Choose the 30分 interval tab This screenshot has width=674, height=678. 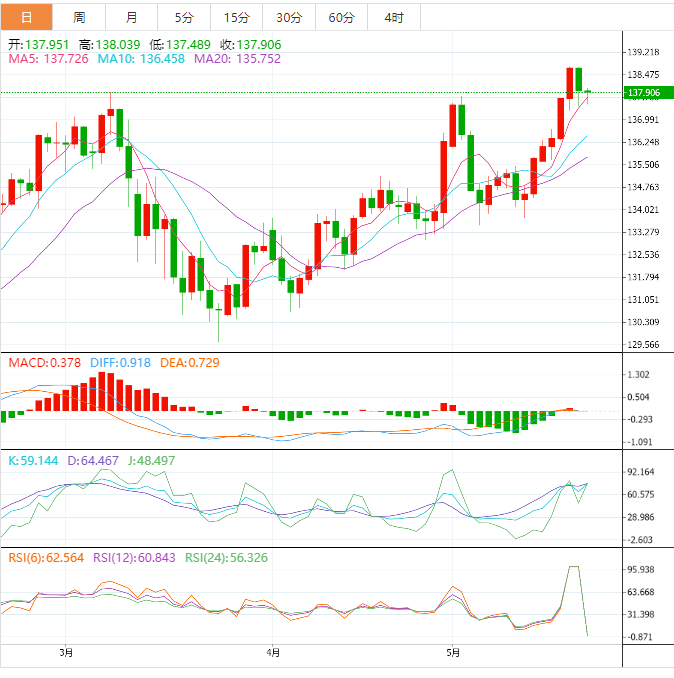tap(289, 17)
